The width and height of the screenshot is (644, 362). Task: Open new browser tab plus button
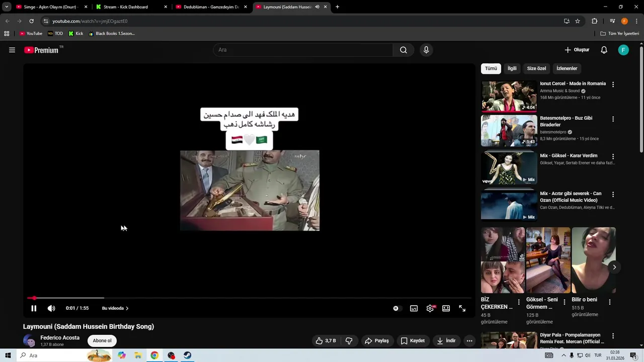337,7
